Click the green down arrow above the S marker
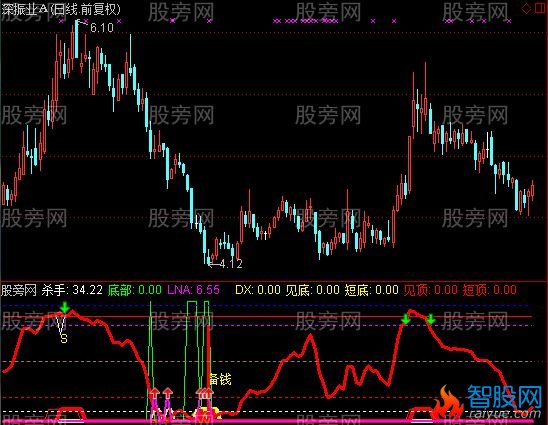The height and width of the screenshot is (425, 548). click(65, 307)
